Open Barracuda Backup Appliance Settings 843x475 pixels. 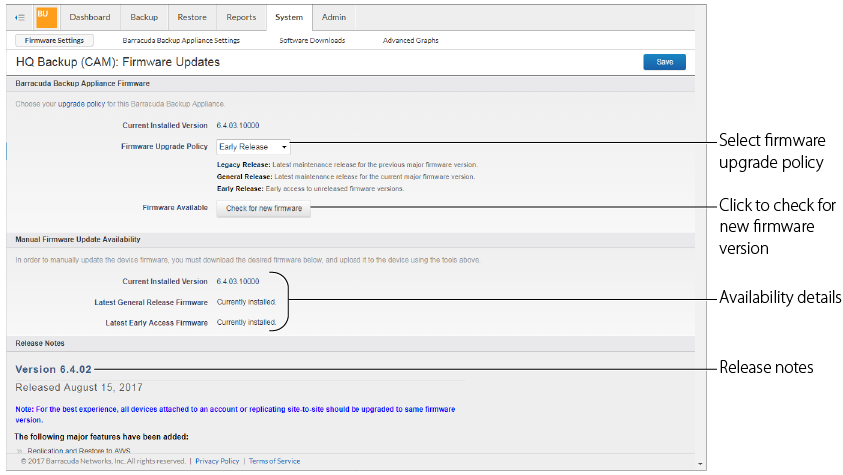pos(181,40)
